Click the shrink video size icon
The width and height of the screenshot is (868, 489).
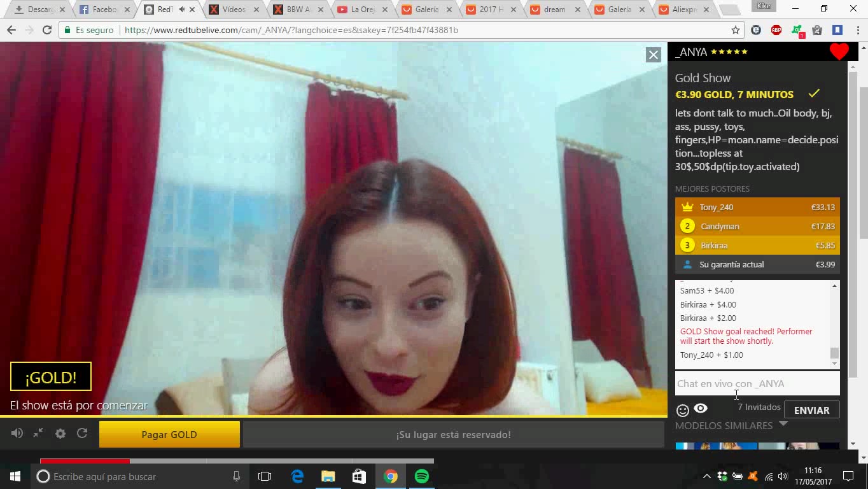pyautogui.click(x=38, y=434)
